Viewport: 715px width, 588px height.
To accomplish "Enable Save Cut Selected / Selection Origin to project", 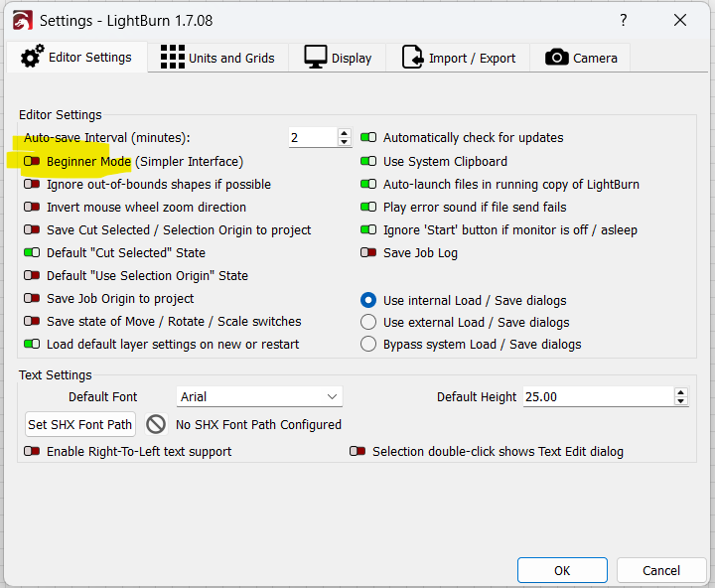I will [x=32, y=229].
